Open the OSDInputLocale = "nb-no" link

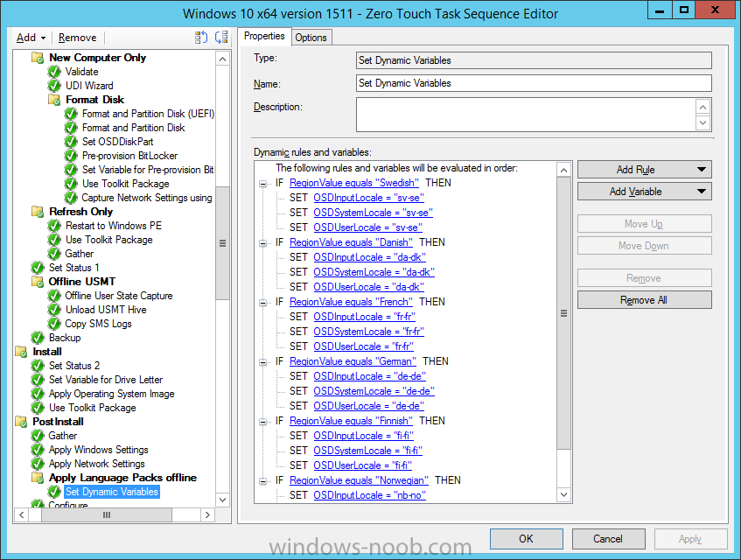369,494
